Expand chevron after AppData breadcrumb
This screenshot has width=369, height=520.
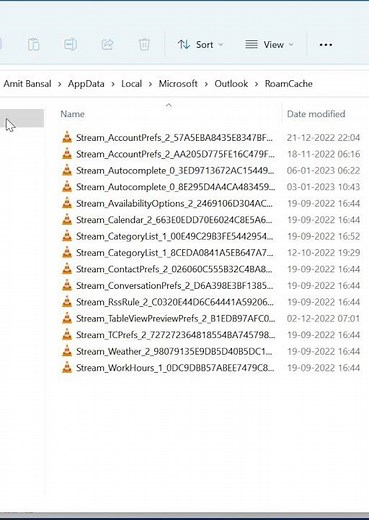coord(113,84)
